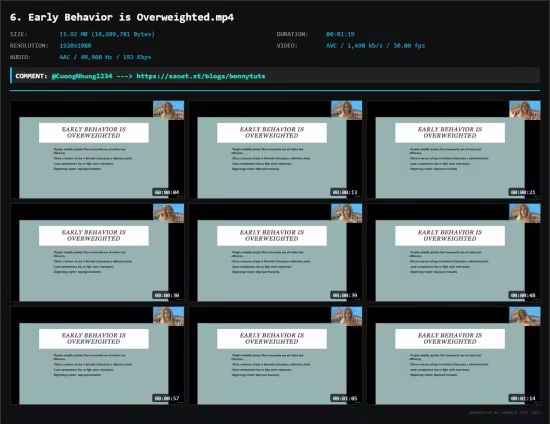Image resolution: width=550 pixels, height=424 pixels.
Task: Click the video filename title at top
Action: pyautogui.click(x=122, y=17)
